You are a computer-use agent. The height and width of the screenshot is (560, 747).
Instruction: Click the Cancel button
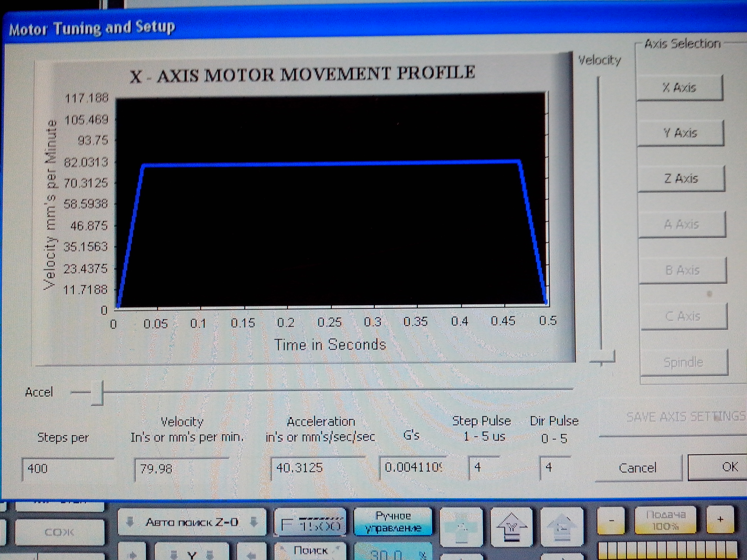tap(638, 468)
